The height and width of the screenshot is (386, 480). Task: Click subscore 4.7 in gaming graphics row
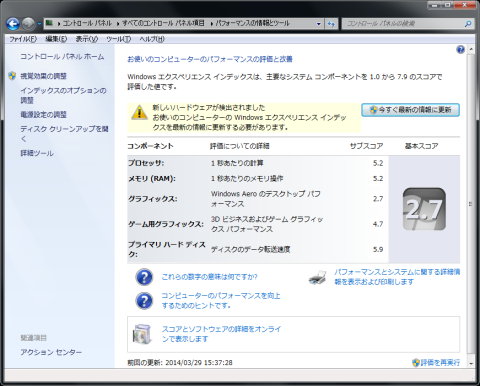click(378, 224)
